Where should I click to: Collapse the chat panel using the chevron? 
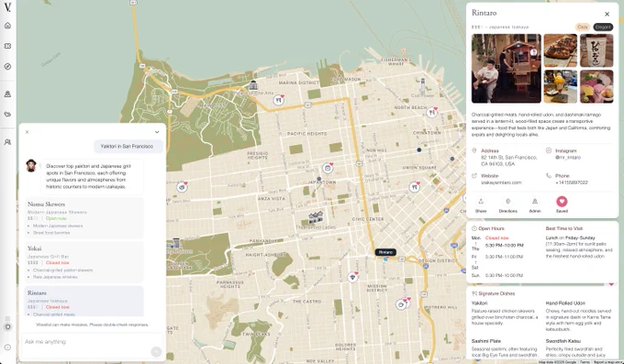tap(157, 132)
